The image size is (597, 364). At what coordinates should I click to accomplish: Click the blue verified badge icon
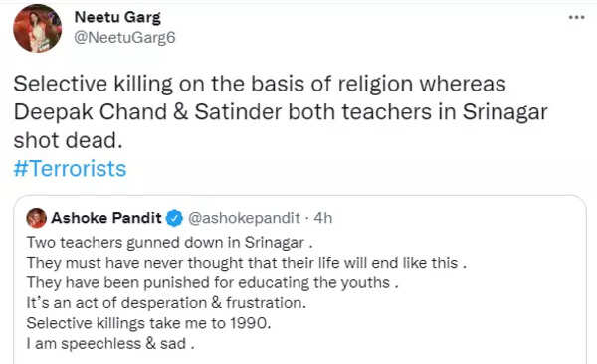(x=174, y=218)
